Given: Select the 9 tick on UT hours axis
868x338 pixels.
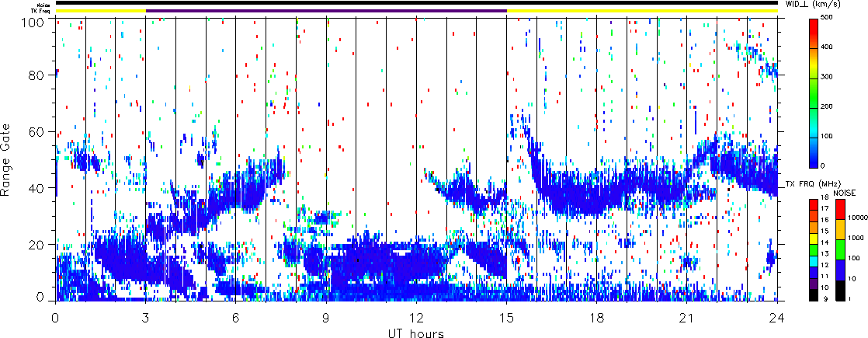Looking at the screenshot, I should click(326, 319).
